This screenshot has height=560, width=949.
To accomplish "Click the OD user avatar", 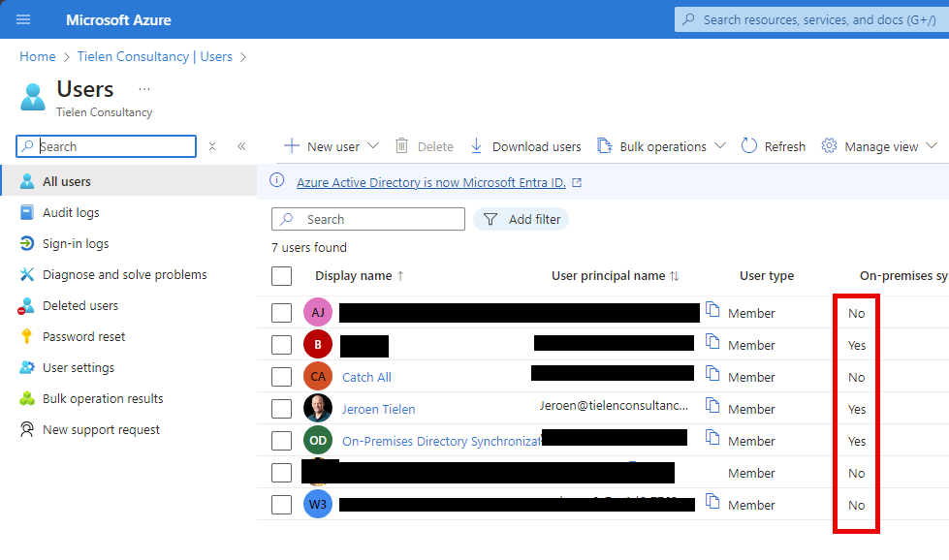I will coord(318,440).
